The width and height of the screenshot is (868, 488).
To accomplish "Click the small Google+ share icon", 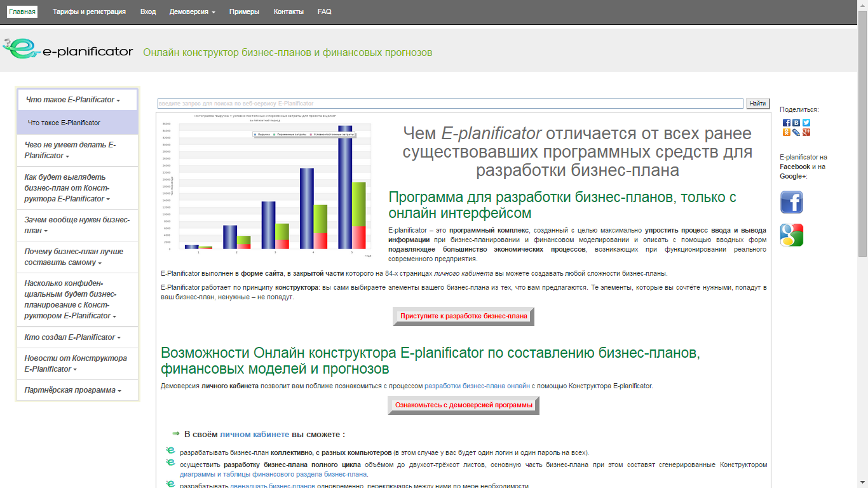I will 806,132.
